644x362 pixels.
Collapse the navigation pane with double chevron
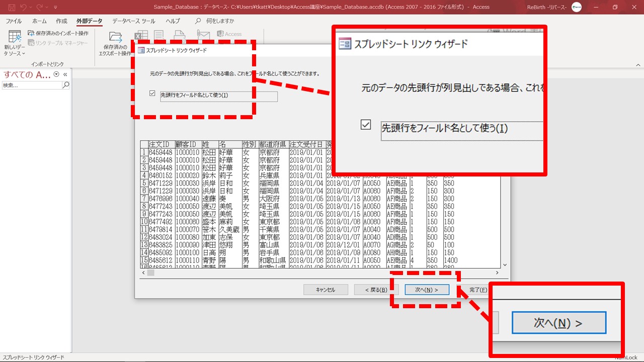(65, 74)
